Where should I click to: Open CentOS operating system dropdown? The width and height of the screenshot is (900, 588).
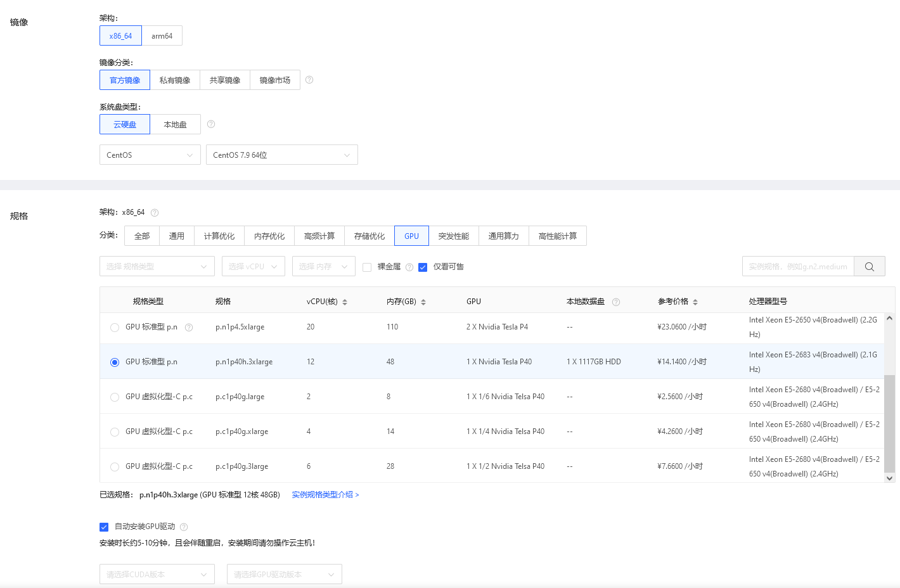pyautogui.click(x=150, y=155)
